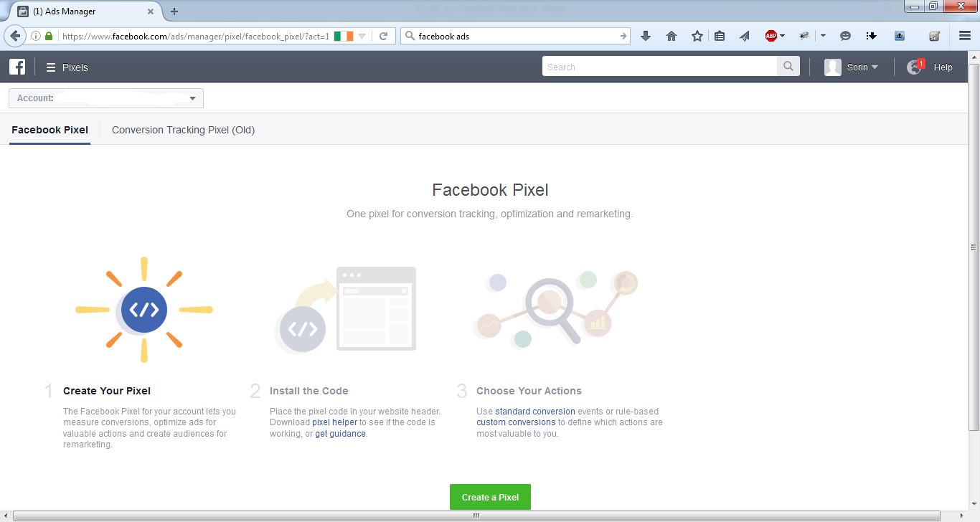Click the Help menu link
The width and height of the screenshot is (980, 522).
(943, 67)
